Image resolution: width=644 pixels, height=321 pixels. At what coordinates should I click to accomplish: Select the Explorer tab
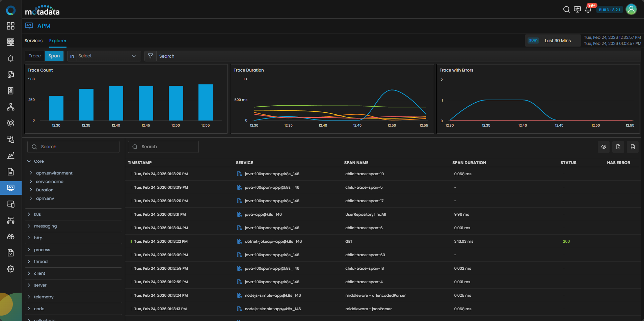tap(58, 41)
